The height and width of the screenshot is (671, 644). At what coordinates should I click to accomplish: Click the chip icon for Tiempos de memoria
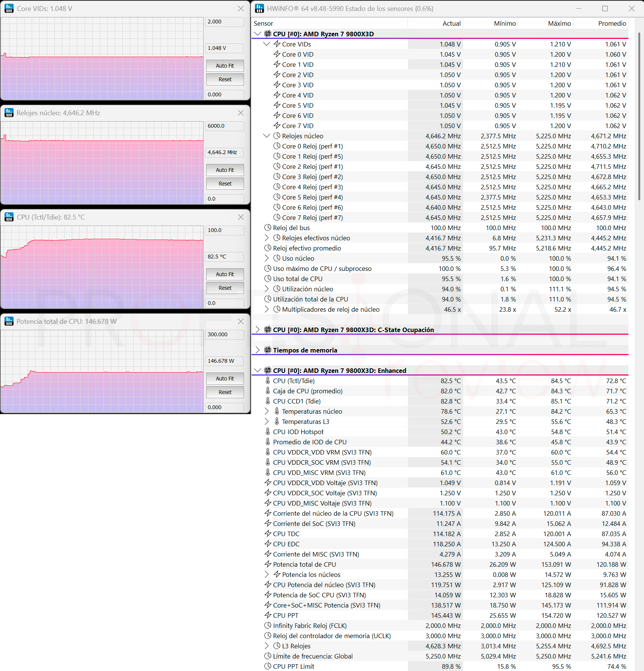(268, 350)
